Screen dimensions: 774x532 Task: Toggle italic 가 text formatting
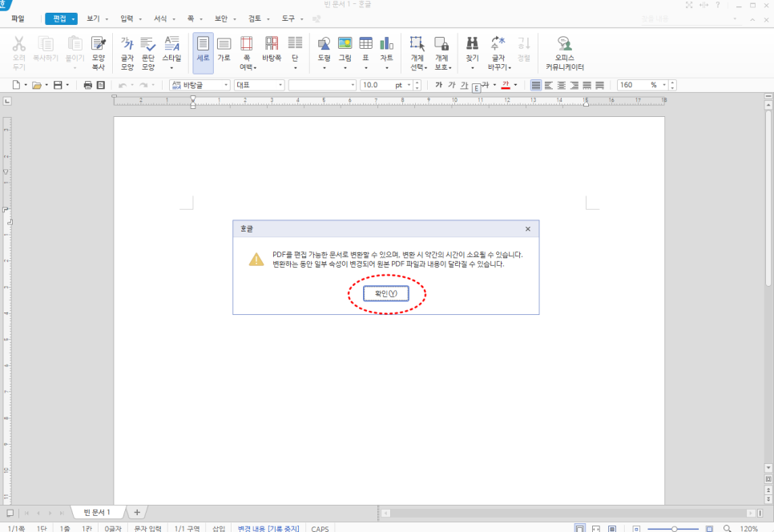[x=452, y=85]
